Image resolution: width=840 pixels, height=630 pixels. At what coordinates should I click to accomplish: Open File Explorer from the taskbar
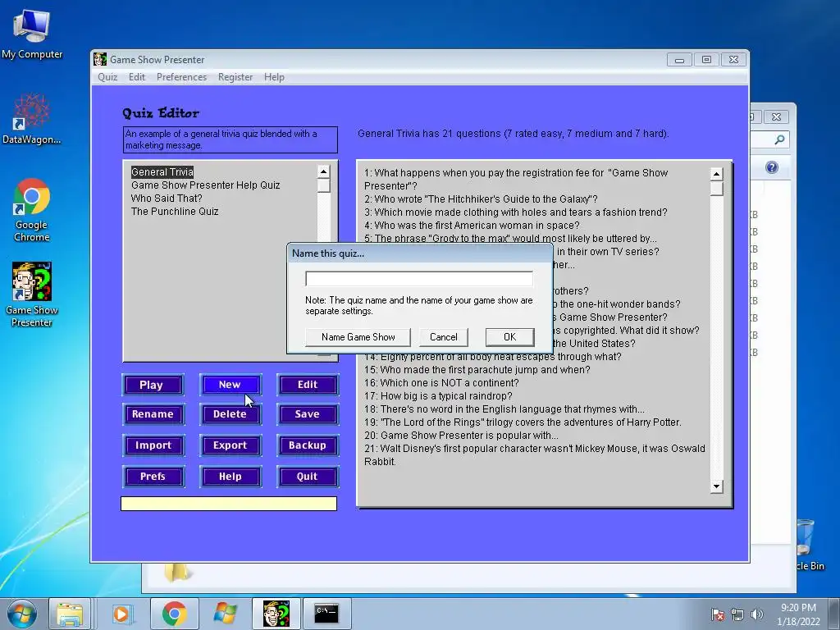pos(70,614)
